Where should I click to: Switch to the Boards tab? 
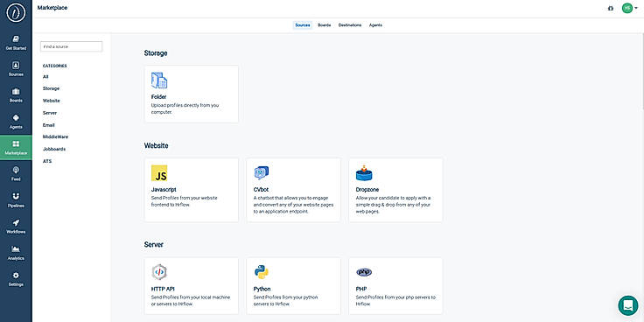click(x=324, y=25)
